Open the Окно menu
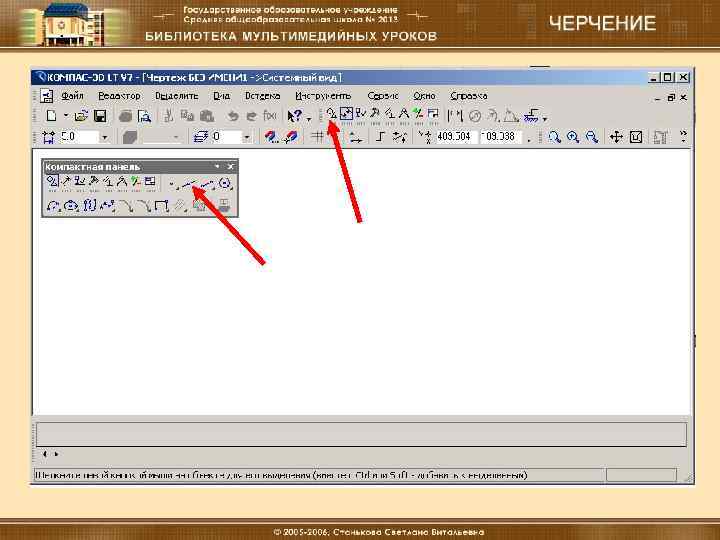720x540 pixels. [x=424, y=96]
